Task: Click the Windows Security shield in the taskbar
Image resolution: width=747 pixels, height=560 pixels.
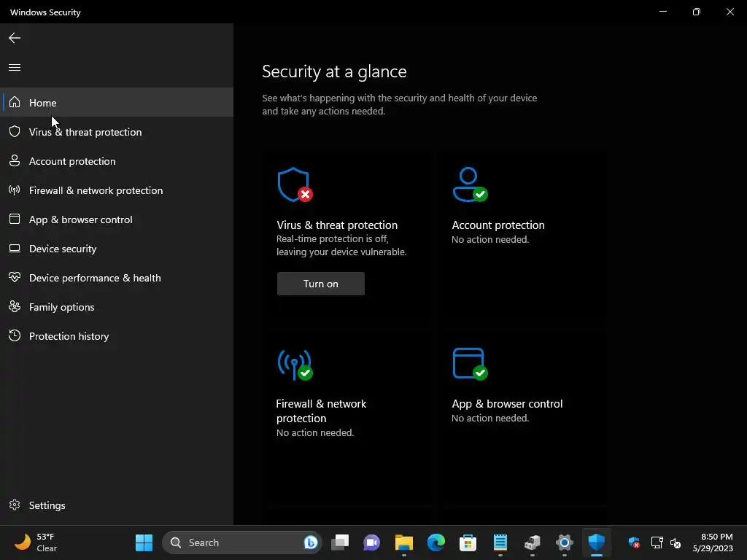Action: point(597,542)
